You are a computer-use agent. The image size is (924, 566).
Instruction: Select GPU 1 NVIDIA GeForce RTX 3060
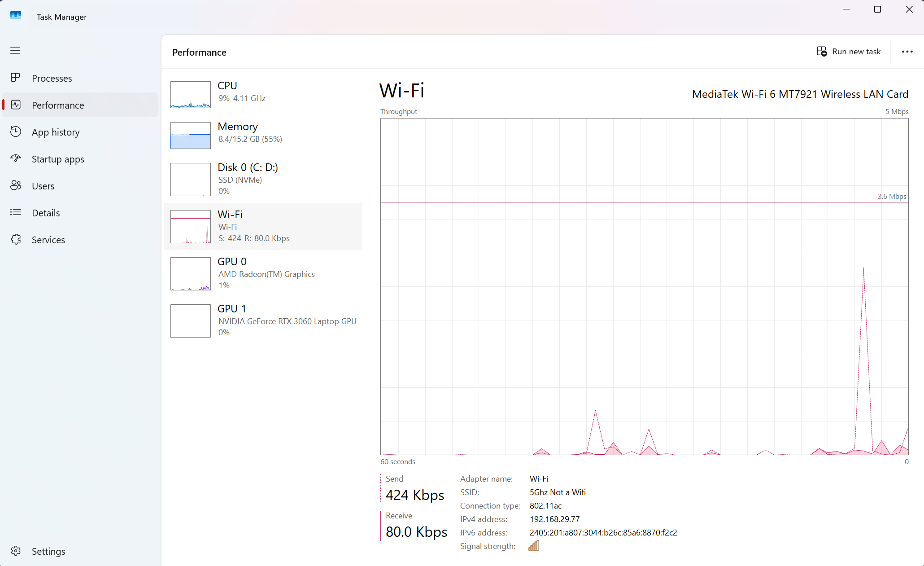(x=287, y=320)
